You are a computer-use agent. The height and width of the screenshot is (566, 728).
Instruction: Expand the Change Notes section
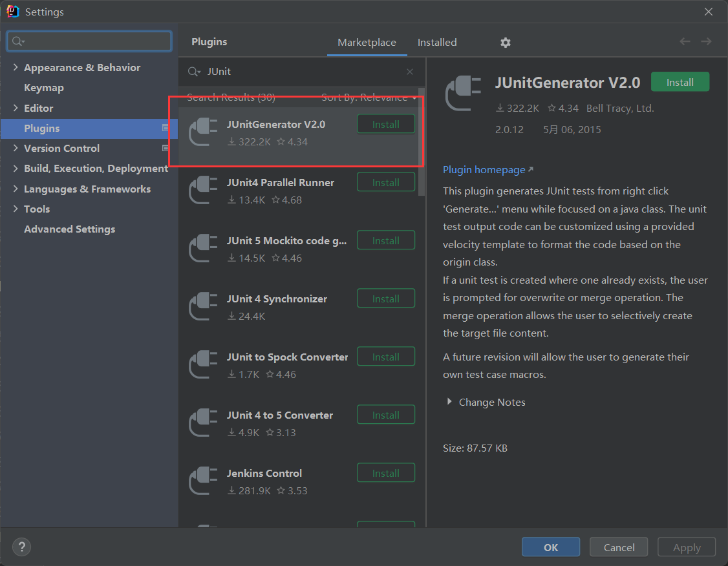coord(449,402)
